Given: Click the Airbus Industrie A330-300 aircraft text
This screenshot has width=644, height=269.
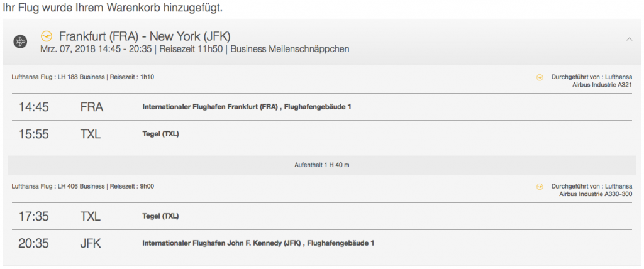Looking at the screenshot, I should point(595,194).
